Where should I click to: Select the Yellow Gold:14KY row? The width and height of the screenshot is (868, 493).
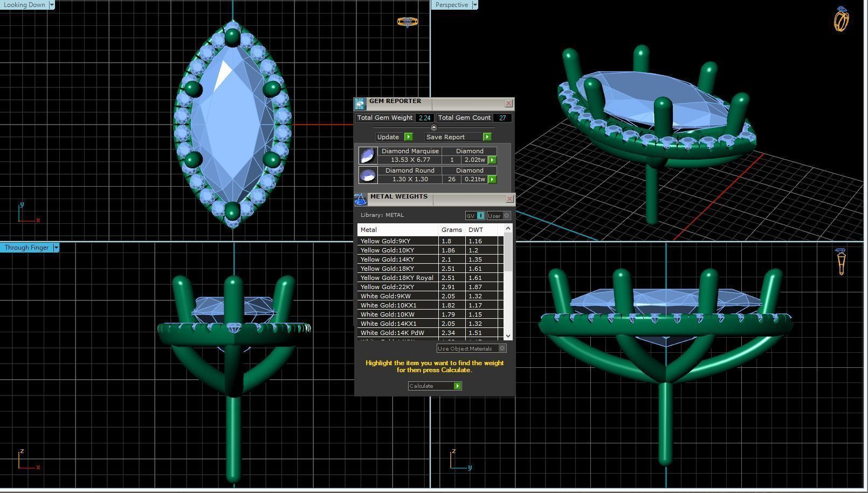430,259
